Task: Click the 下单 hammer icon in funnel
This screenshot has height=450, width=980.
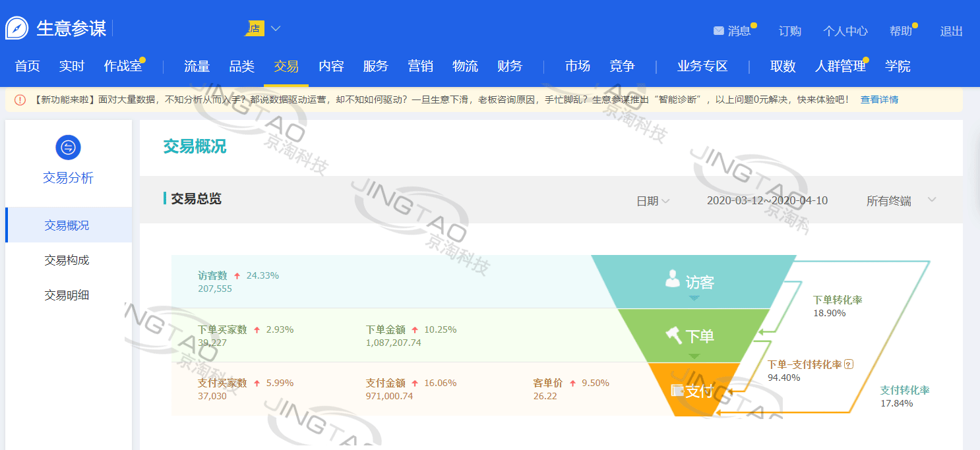Action: [673, 335]
